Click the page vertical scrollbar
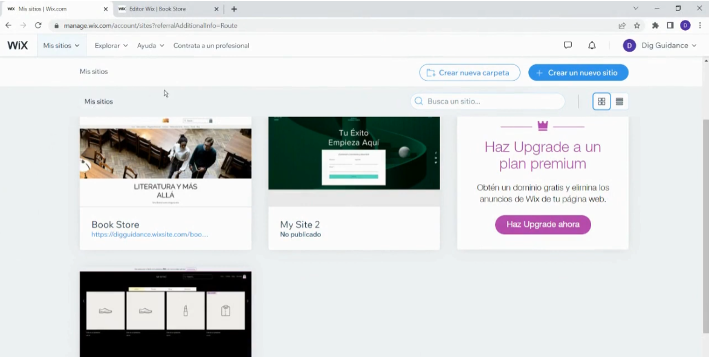This screenshot has height=360, width=710. pyautogui.click(x=706, y=226)
